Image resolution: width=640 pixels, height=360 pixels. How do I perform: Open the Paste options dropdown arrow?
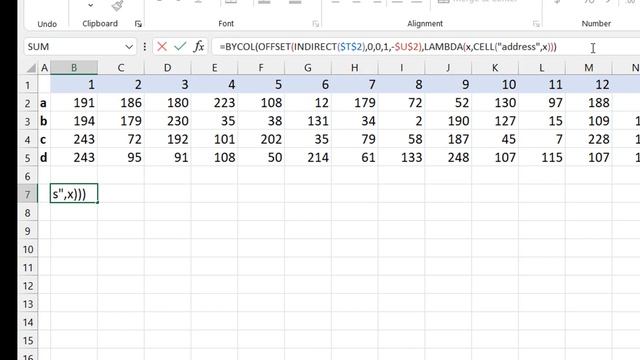[91, 5]
